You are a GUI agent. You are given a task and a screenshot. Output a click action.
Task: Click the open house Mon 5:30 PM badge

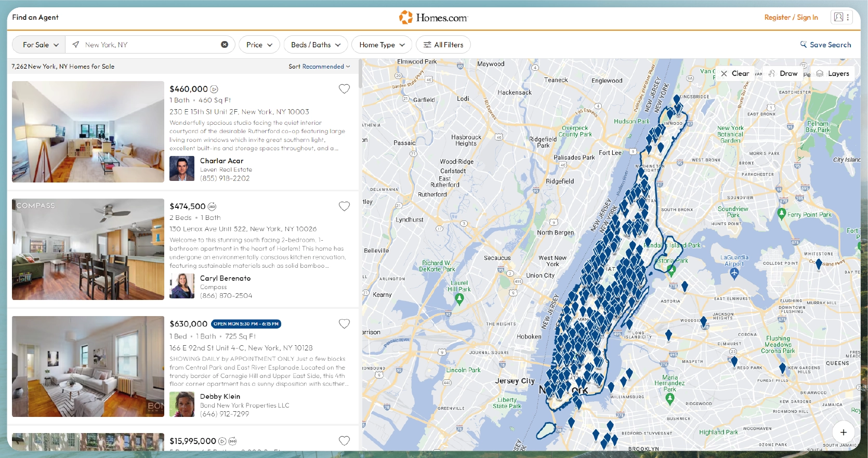click(246, 324)
